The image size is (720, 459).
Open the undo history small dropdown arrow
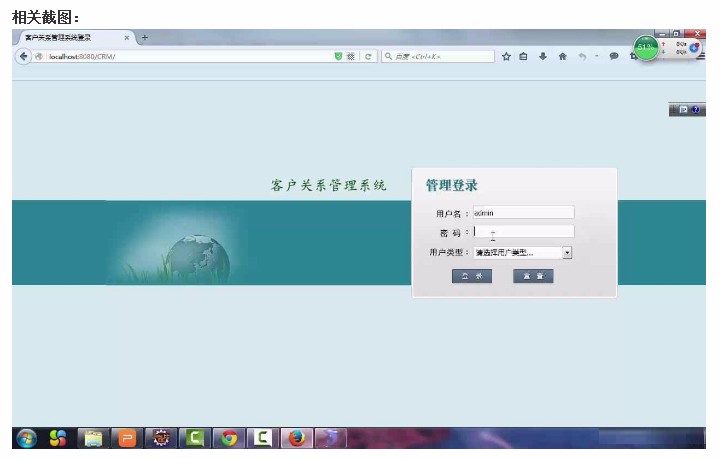[596, 56]
